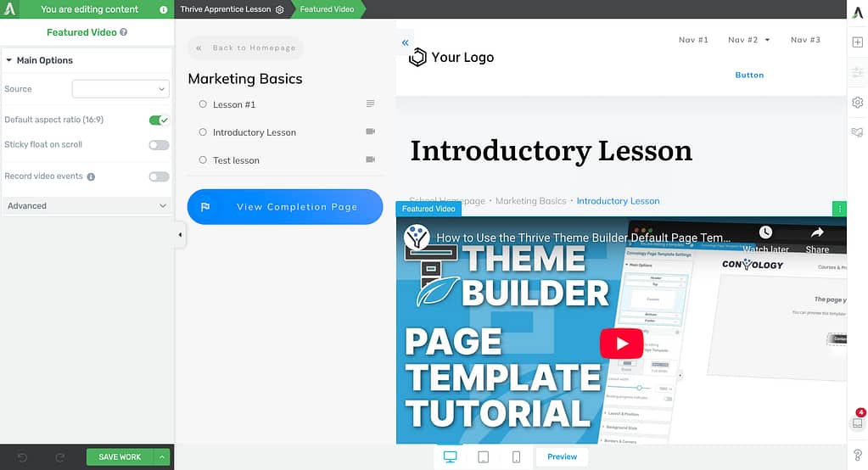Open the Nav #2 dropdown arrow

tap(767, 40)
